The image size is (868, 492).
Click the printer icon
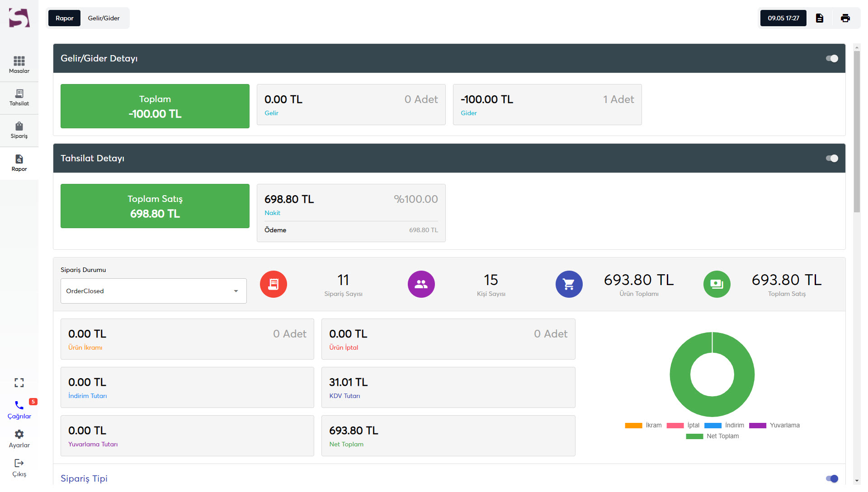pos(845,18)
